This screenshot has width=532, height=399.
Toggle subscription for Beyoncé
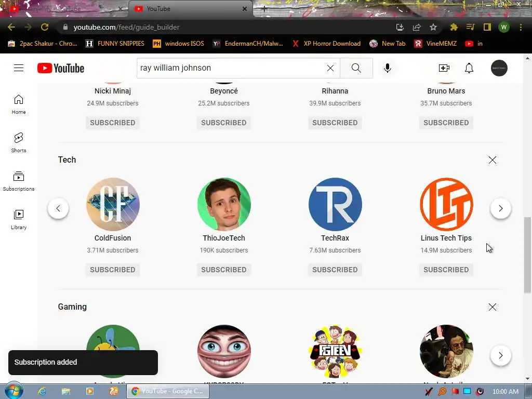coord(224,123)
